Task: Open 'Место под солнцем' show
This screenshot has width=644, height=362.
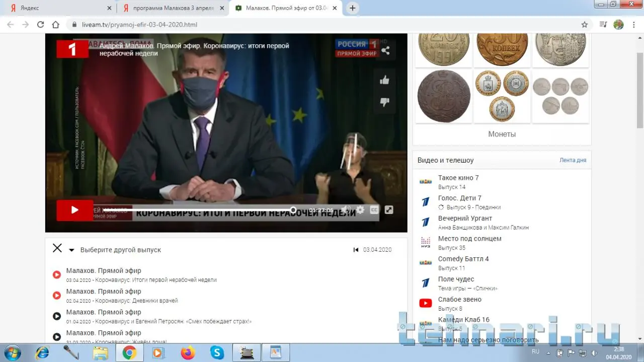Action: click(x=469, y=238)
